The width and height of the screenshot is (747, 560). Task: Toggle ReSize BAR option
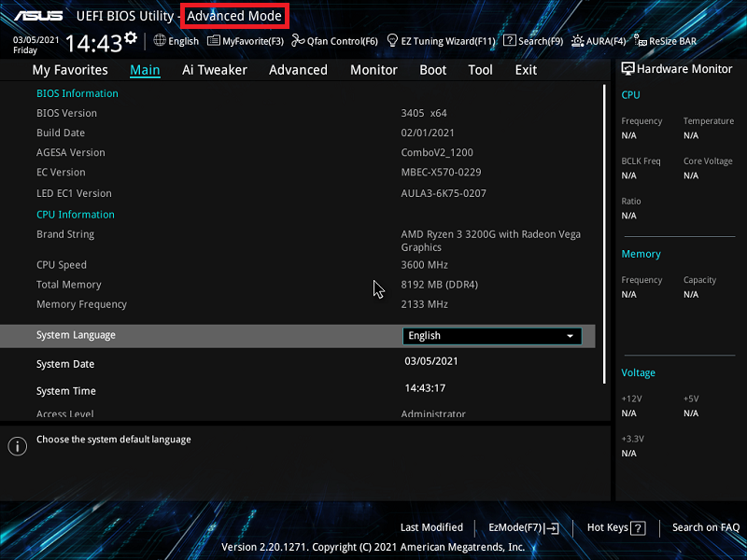point(665,41)
